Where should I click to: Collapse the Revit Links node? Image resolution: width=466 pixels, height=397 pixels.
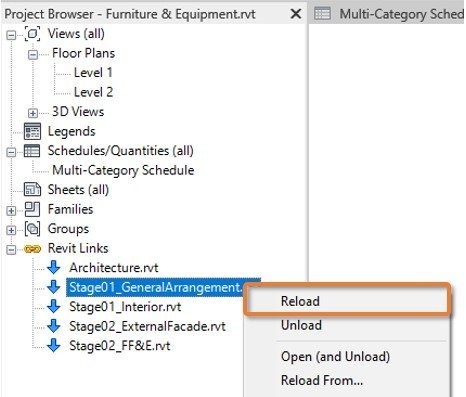point(11,250)
